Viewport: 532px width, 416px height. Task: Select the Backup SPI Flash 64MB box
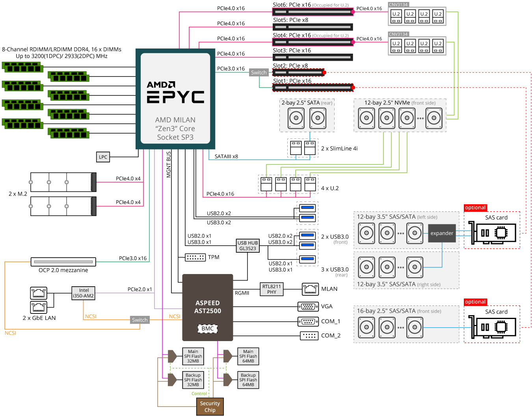[x=248, y=380]
